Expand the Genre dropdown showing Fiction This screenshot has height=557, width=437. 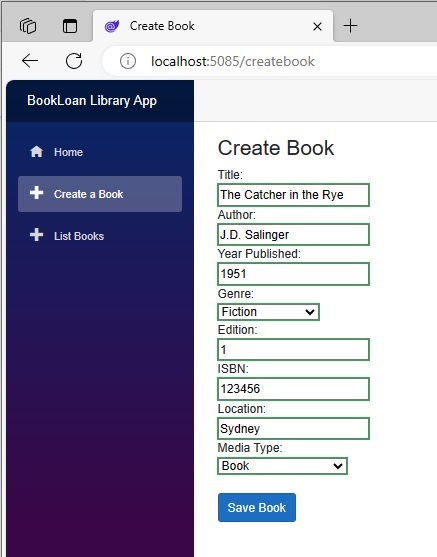pyautogui.click(x=268, y=312)
